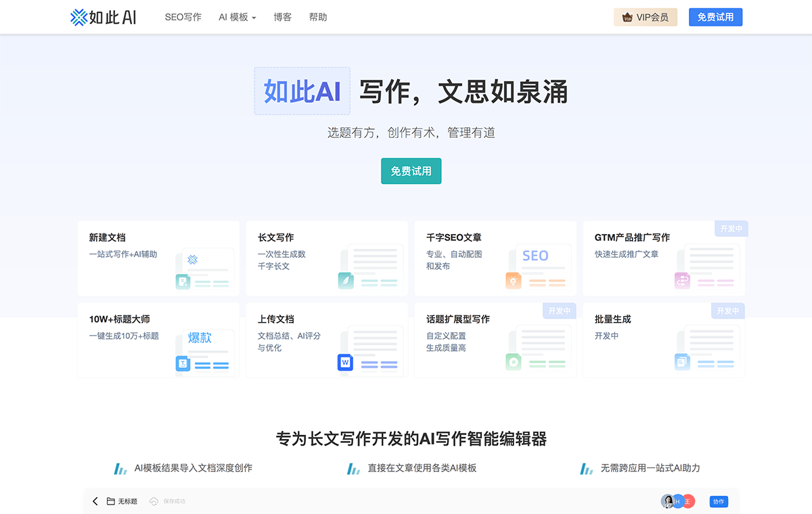812x514 pixels.
Task: Click the back arrow in editor preview
Action: pos(95,501)
